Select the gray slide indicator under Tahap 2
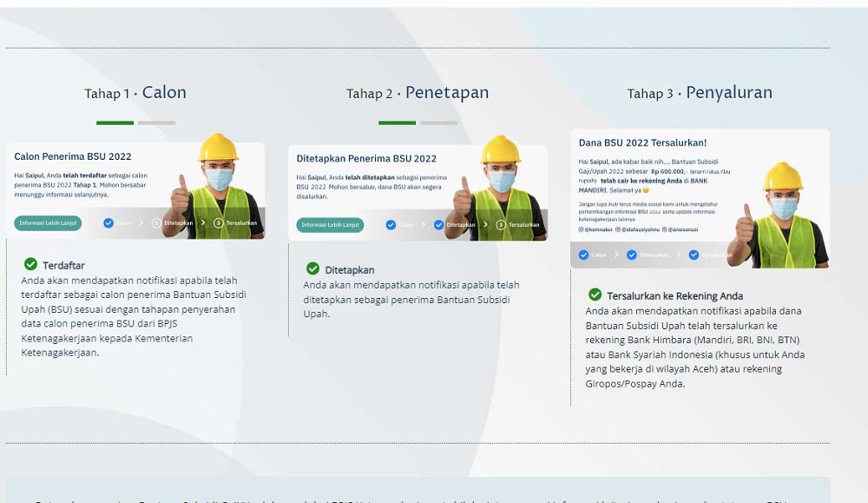The image size is (868, 503). [x=438, y=122]
